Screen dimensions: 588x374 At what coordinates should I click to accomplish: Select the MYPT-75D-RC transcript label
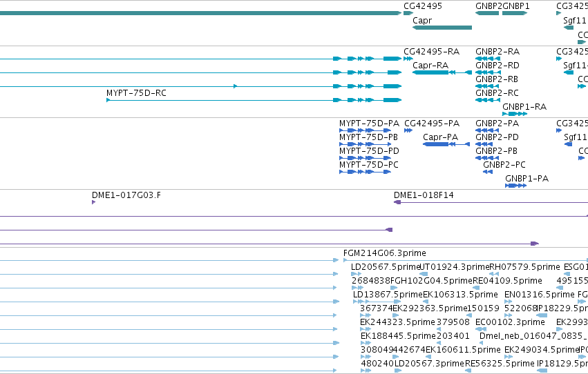[136, 93]
